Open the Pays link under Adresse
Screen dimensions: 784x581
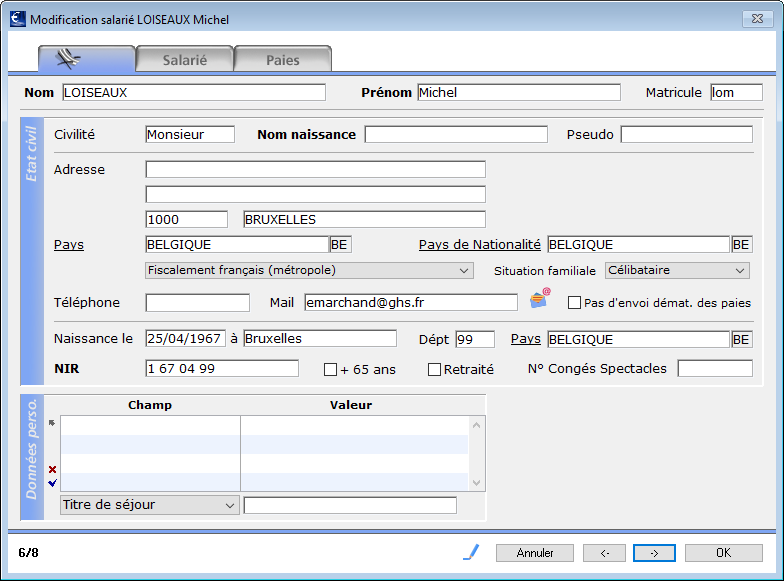[x=69, y=245]
